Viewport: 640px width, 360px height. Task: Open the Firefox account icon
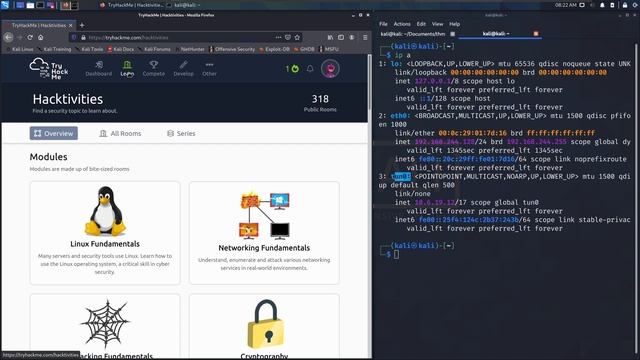(x=352, y=37)
